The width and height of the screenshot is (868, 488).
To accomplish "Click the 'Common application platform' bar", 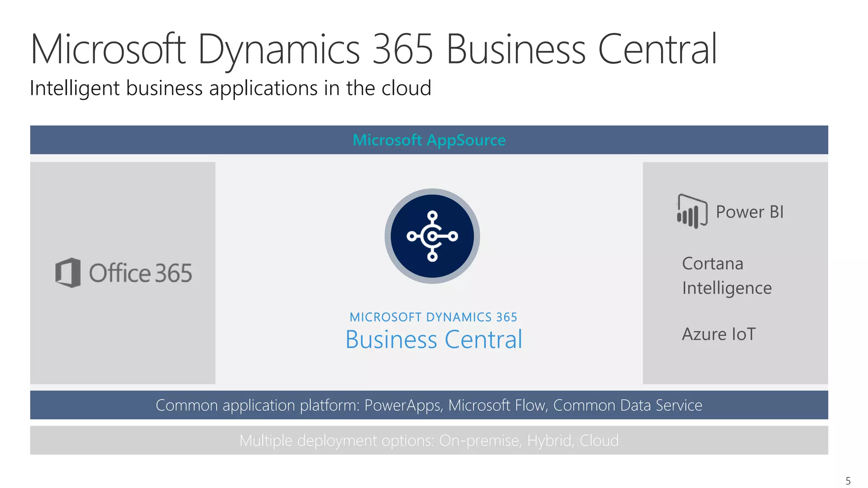I will click(x=429, y=405).
